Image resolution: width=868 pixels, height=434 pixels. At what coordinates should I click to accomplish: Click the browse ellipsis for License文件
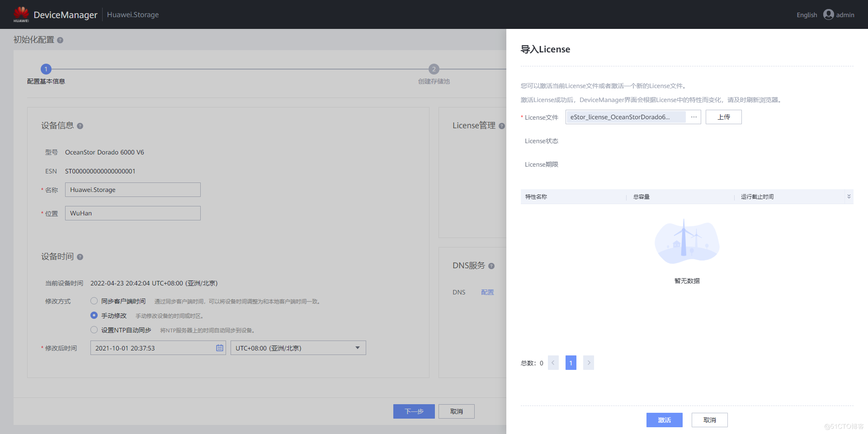(x=693, y=117)
